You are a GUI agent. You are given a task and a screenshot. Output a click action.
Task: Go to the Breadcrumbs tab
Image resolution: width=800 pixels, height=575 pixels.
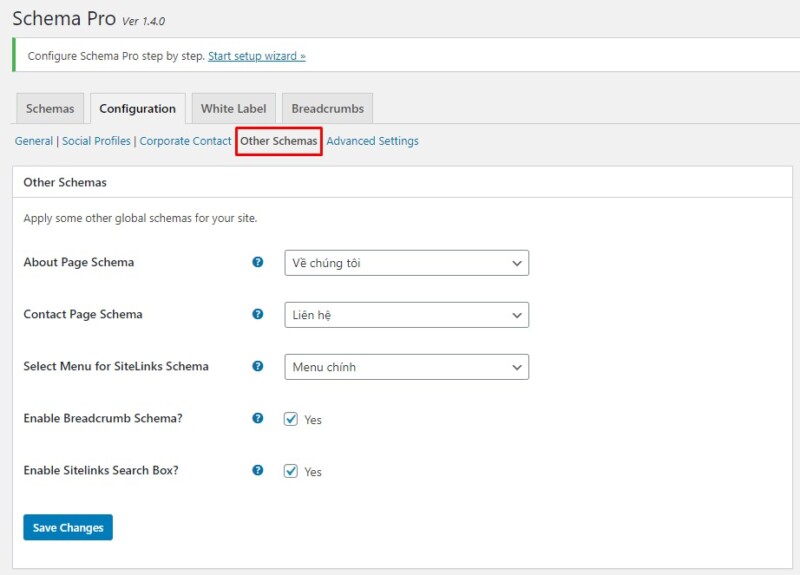point(327,109)
